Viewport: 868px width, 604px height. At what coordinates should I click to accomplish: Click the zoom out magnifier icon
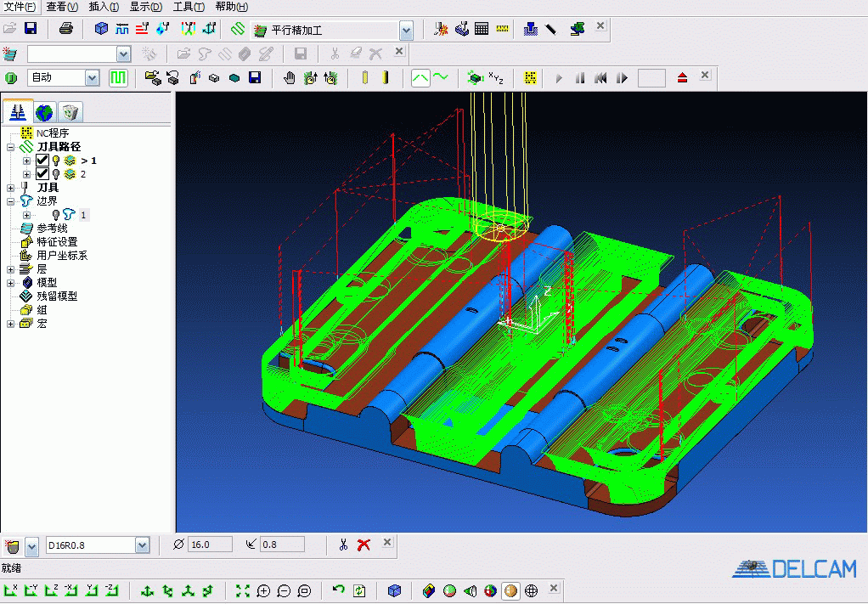(284, 591)
